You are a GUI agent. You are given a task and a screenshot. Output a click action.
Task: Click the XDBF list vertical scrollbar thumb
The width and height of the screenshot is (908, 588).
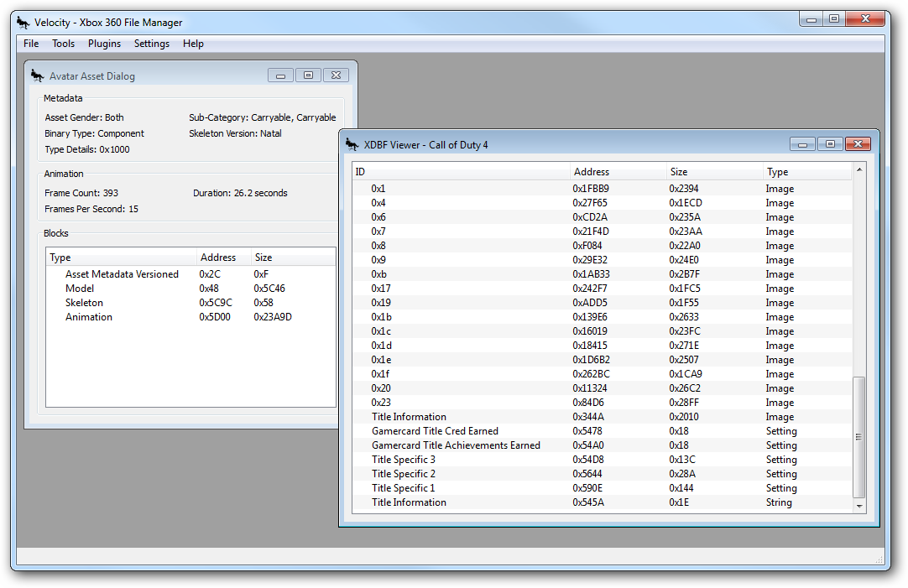click(859, 437)
